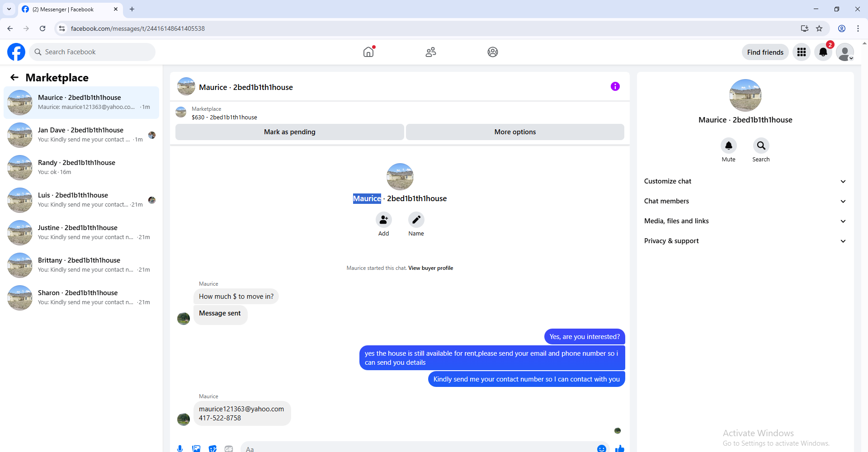The height and width of the screenshot is (452, 868).
Task: Open the Jan Dave conversation
Action: (x=81, y=135)
